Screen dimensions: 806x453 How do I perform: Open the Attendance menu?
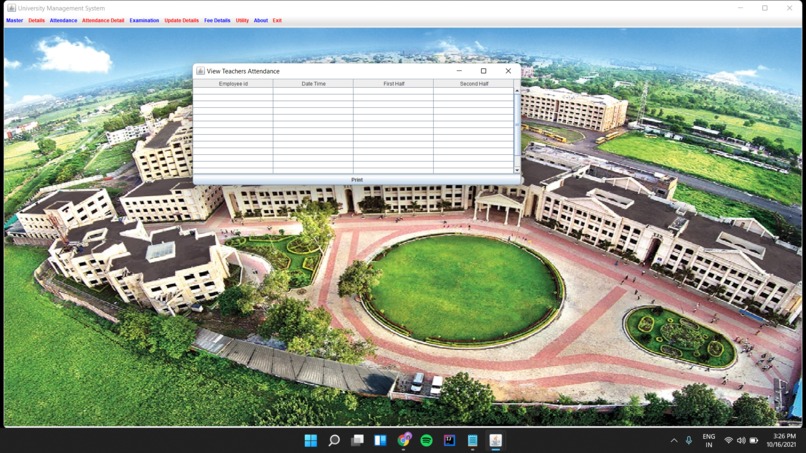(63, 21)
